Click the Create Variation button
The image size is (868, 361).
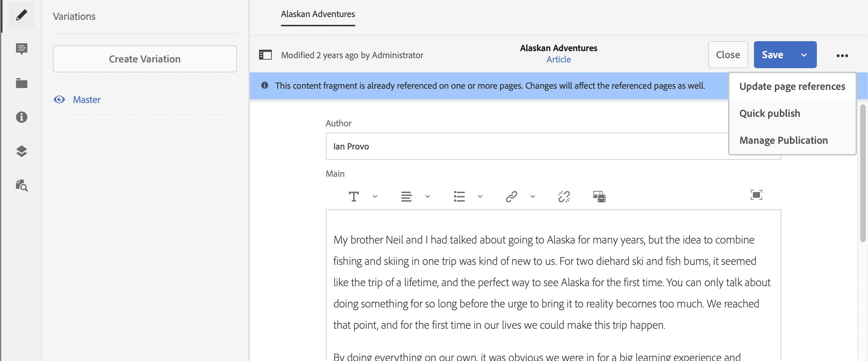click(x=145, y=59)
